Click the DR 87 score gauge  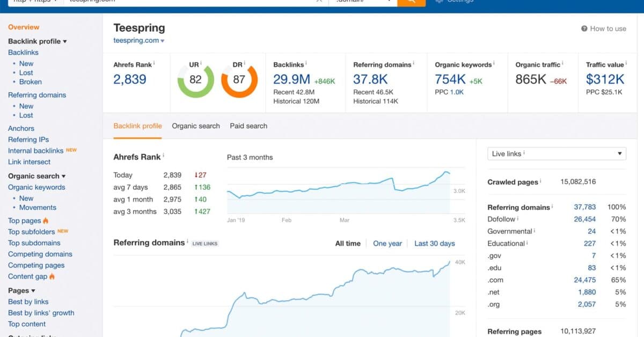tap(239, 80)
